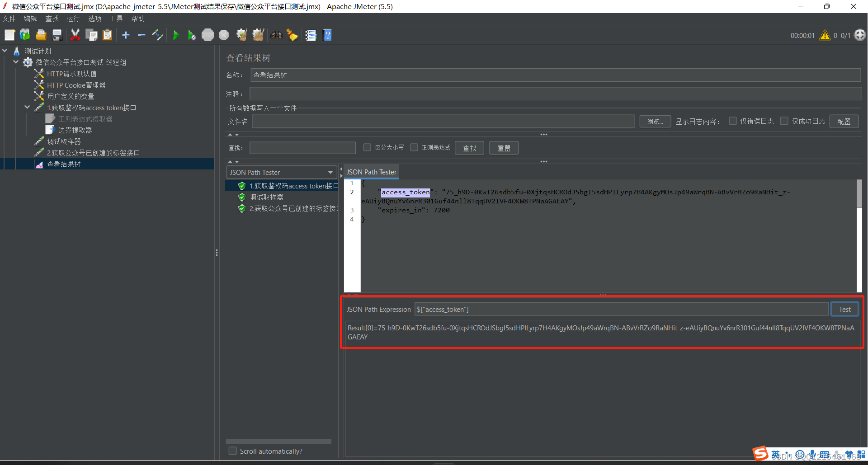Select the JSON Path Tester result tab

[x=372, y=172]
